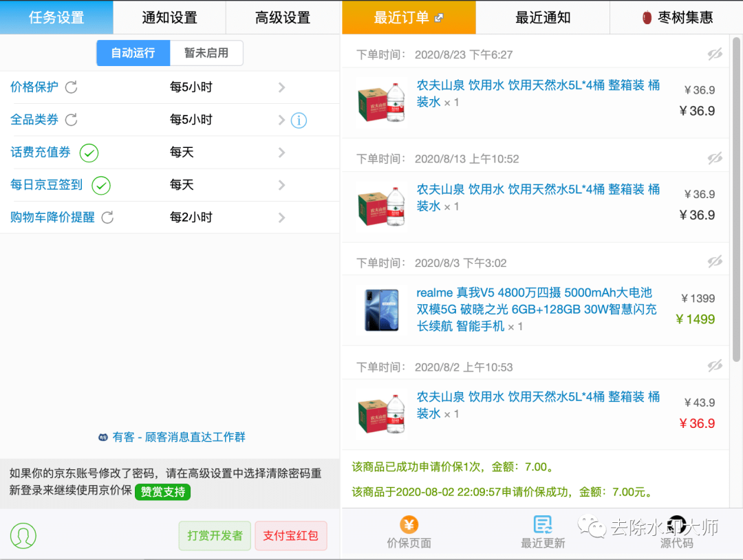Open 最近更新 icon
The image size is (743, 560).
tap(543, 524)
